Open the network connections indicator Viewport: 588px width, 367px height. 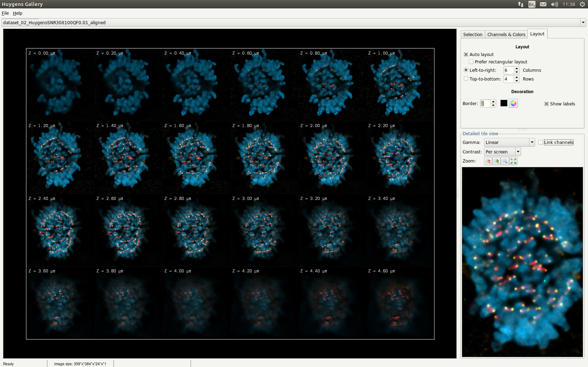coord(521,4)
